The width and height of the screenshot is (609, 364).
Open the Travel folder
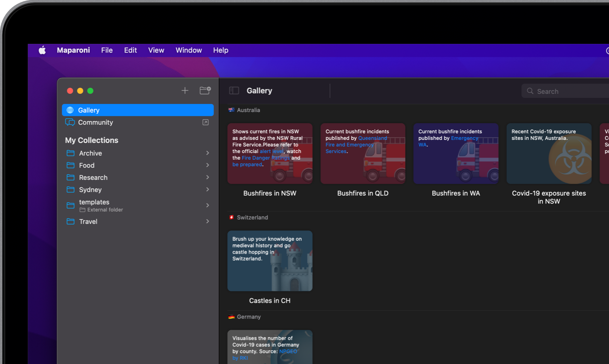coord(138,222)
